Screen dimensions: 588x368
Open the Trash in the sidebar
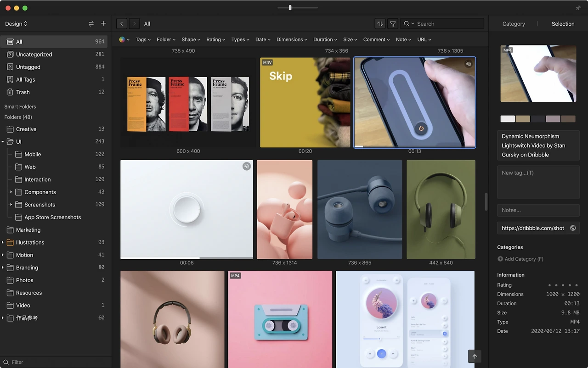pos(54,92)
